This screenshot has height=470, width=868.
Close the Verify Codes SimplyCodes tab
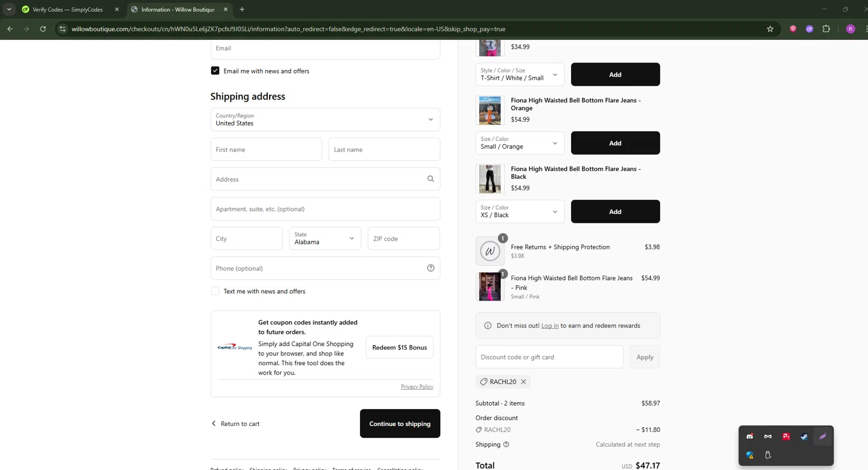tap(117, 9)
